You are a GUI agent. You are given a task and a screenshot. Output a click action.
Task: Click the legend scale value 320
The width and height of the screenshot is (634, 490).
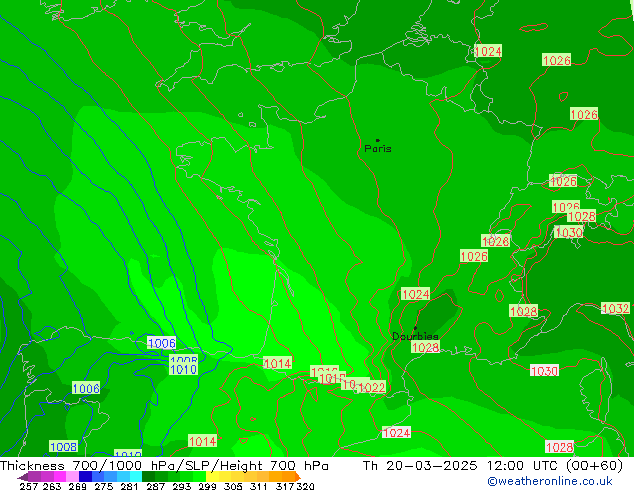(305, 486)
